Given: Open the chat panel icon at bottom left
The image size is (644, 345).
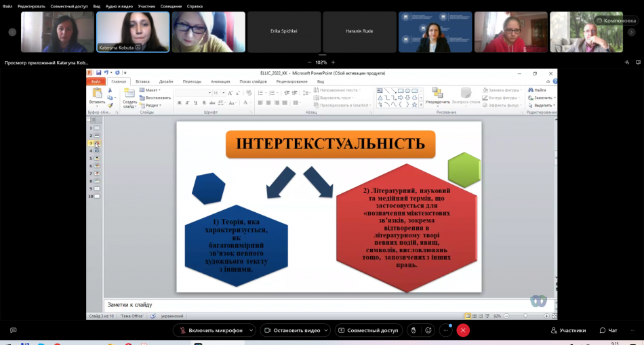Looking at the screenshot, I should [x=13, y=330].
